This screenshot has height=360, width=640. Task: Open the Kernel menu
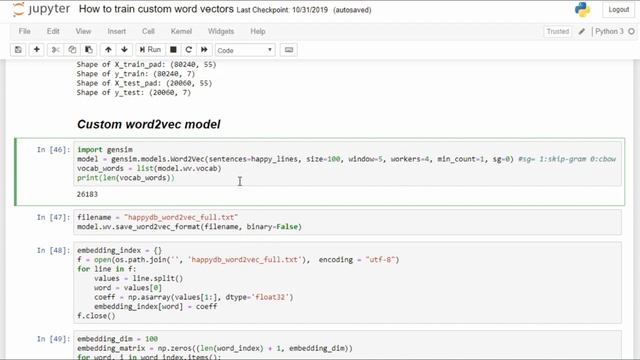(x=181, y=31)
